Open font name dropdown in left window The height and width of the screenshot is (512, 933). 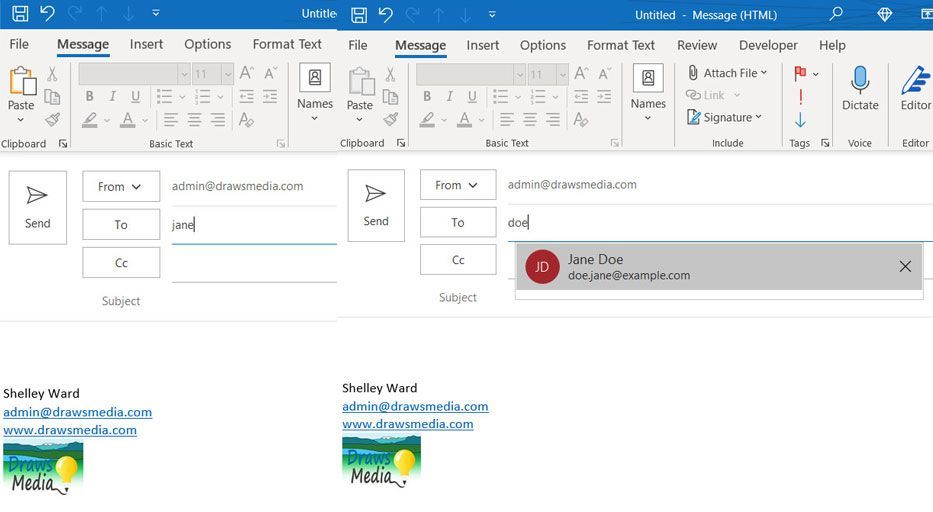tap(184, 74)
